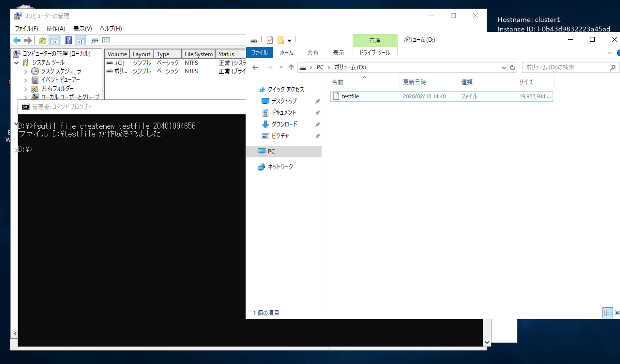This screenshot has width=620, height=364.
Task: Click the blue Back arrow in Computer Management toolbar
Action: (x=16, y=40)
